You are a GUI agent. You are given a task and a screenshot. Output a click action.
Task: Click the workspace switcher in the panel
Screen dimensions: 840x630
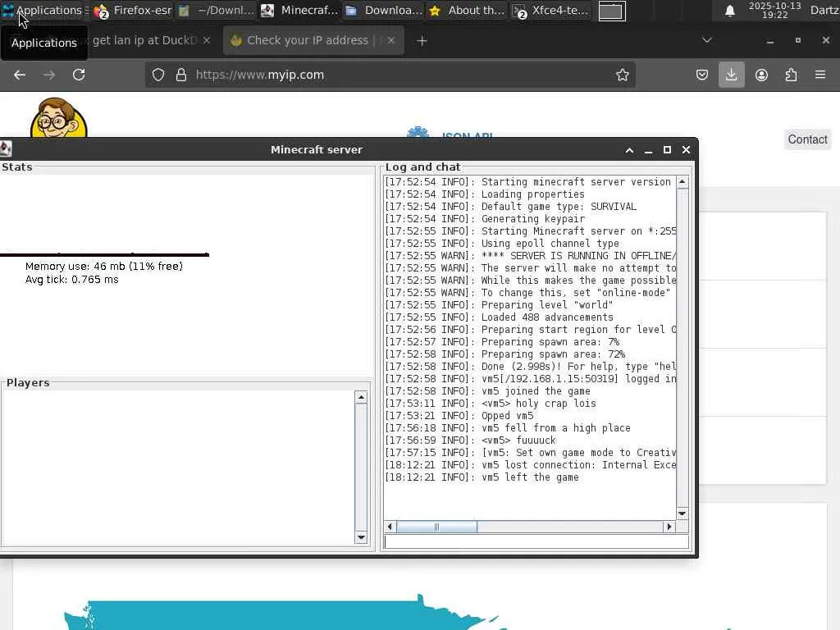click(x=612, y=11)
